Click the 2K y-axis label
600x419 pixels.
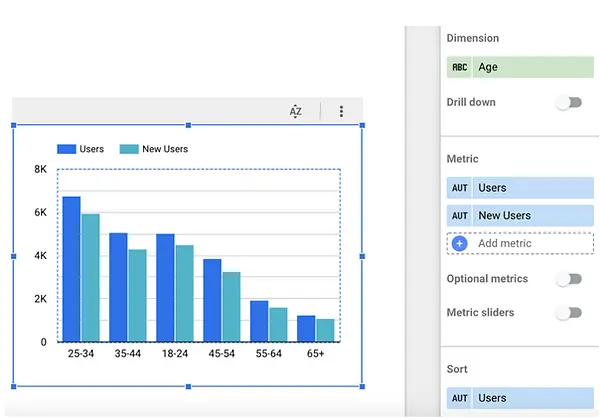tap(41, 299)
